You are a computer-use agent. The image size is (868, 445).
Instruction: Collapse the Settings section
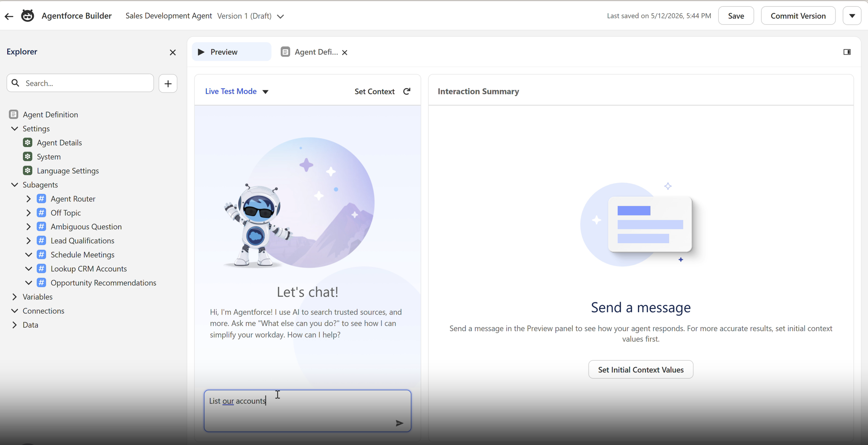15,128
